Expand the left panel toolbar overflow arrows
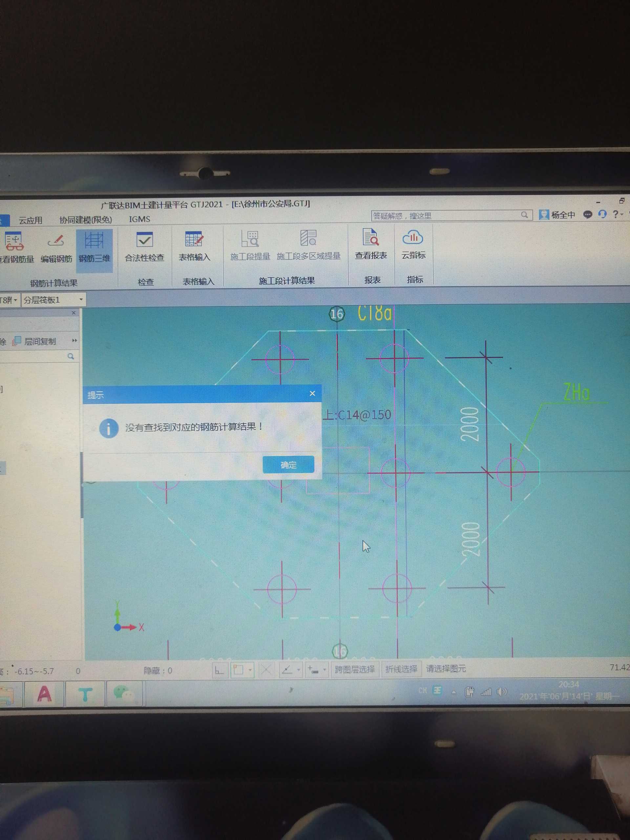This screenshot has height=840, width=630. (x=74, y=341)
